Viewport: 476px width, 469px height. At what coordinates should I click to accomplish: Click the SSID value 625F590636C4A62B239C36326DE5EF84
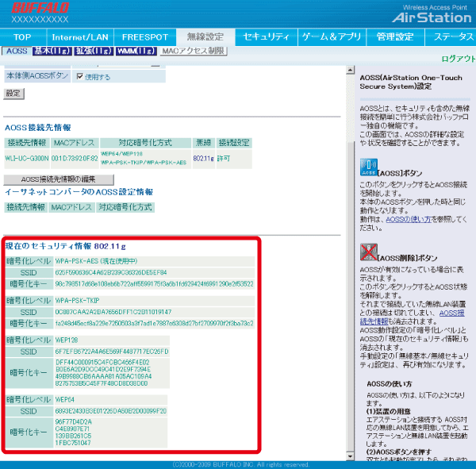click(111, 272)
